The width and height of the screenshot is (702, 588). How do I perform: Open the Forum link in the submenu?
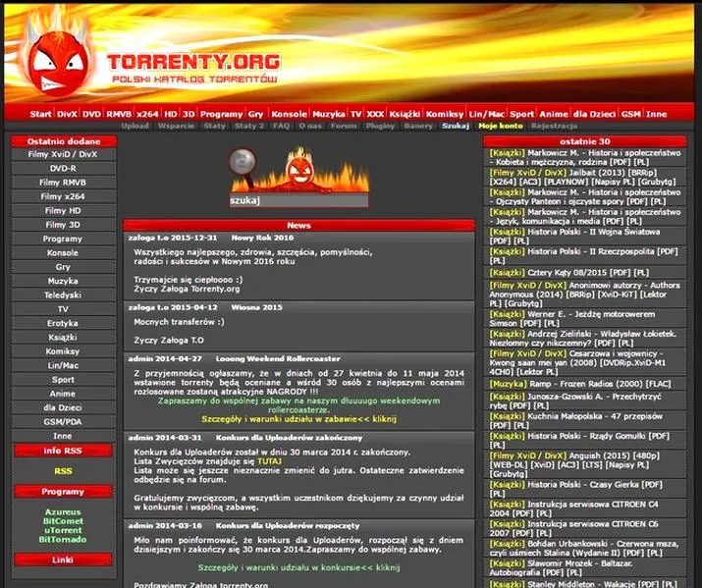(x=344, y=126)
